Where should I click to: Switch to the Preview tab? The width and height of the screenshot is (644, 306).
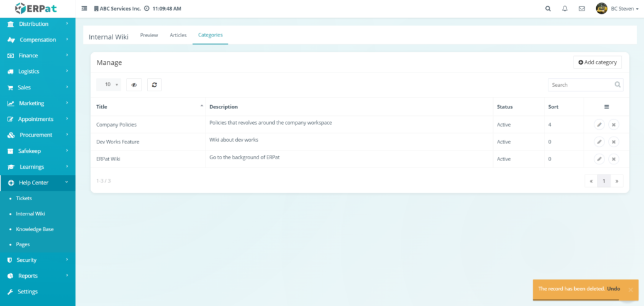pos(149,35)
